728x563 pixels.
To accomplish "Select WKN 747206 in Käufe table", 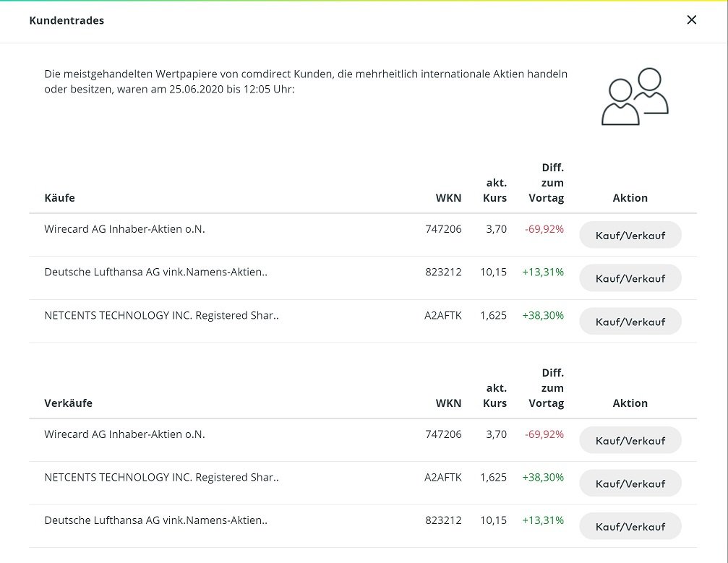I will pos(443,230).
